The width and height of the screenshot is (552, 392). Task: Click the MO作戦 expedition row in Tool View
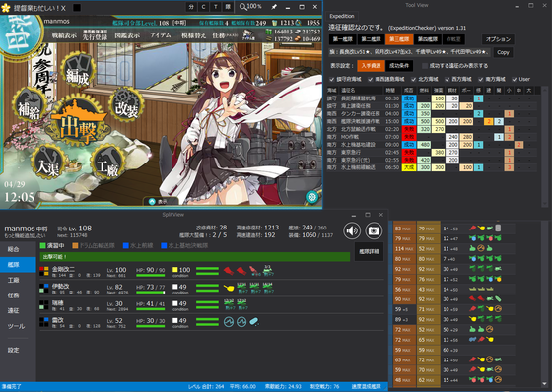pyautogui.click(x=432, y=137)
